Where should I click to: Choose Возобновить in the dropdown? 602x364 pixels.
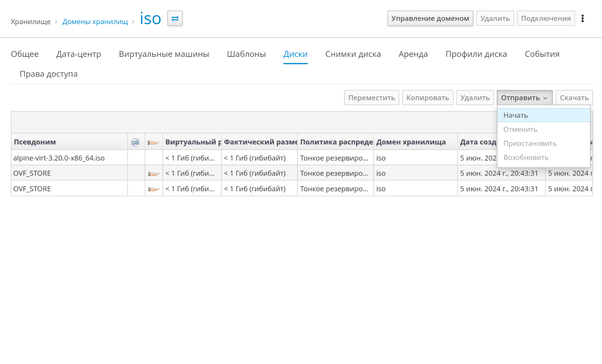[x=526, y=158]
